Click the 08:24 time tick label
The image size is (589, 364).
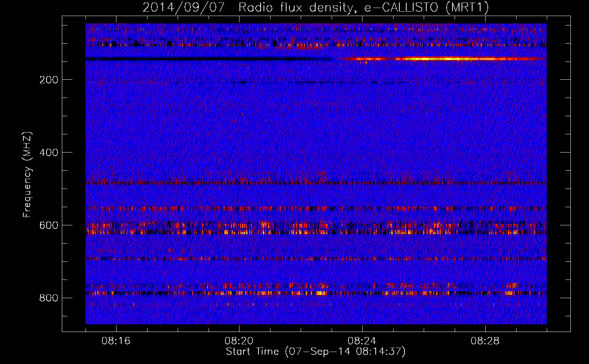pos(362,341)
